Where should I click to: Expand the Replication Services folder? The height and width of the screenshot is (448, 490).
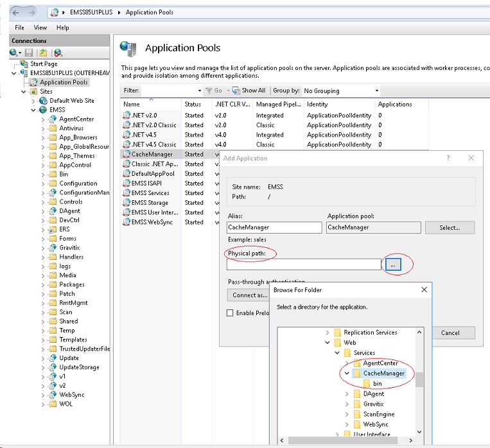pyautogui.click(x=328, y=332)
